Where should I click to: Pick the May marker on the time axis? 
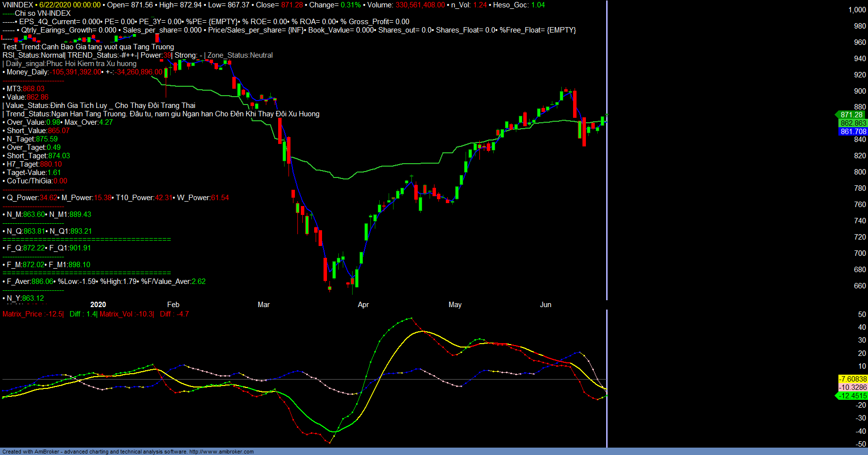click(455, 305)
